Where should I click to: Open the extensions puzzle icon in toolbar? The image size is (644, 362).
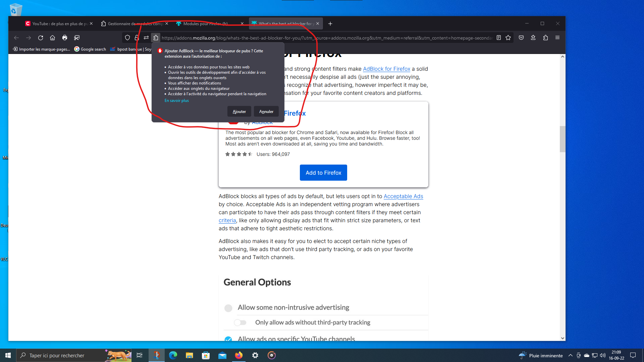(545, 38)
